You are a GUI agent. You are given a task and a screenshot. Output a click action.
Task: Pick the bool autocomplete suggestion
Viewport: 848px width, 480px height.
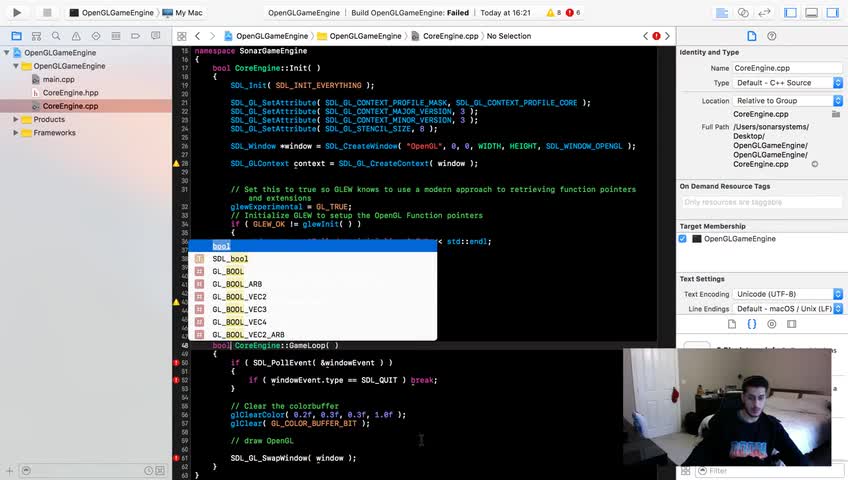point(313,246)
